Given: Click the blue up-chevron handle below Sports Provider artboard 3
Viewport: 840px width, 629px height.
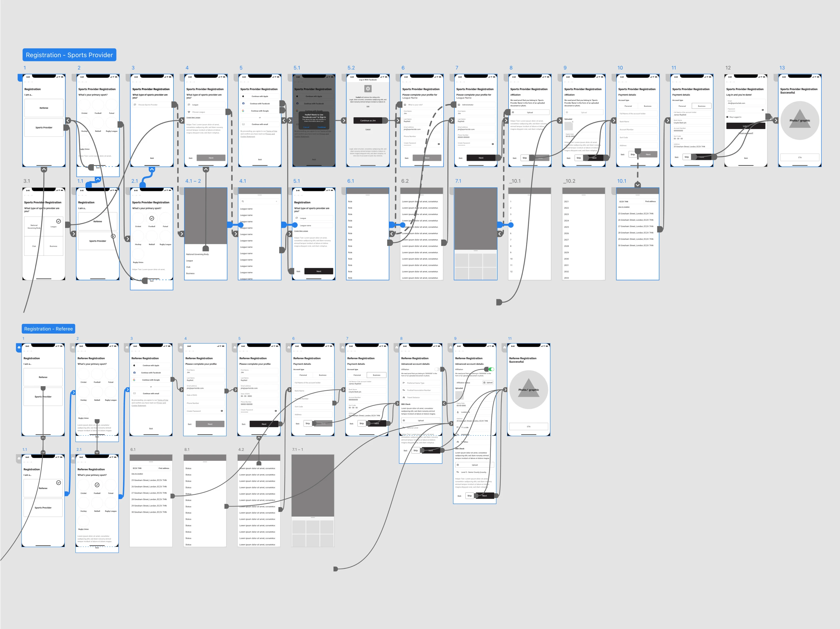Looking at the screenshot, I should 151,169.
